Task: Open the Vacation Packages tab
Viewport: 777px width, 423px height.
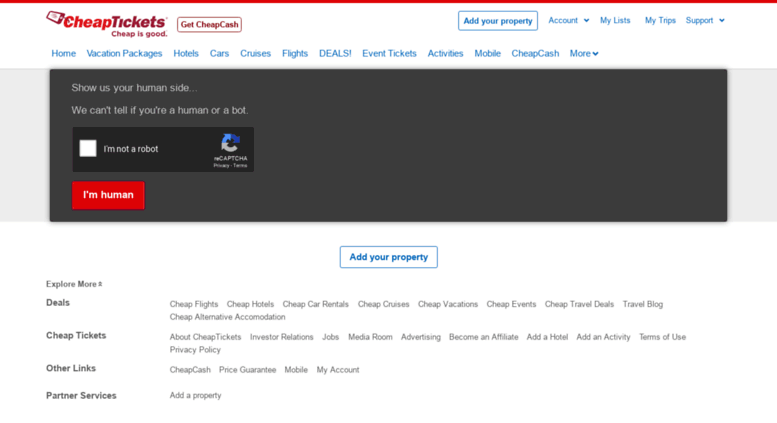Action: tap(124, 53)
